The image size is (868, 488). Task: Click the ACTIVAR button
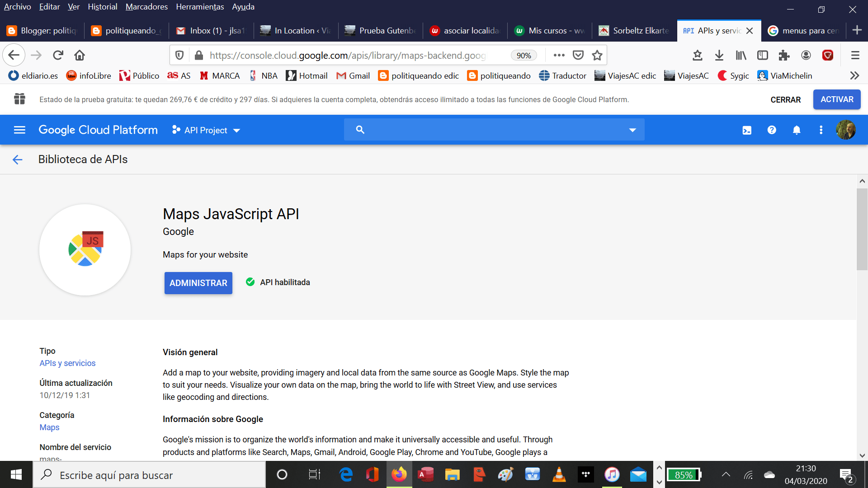coord(837,99)
